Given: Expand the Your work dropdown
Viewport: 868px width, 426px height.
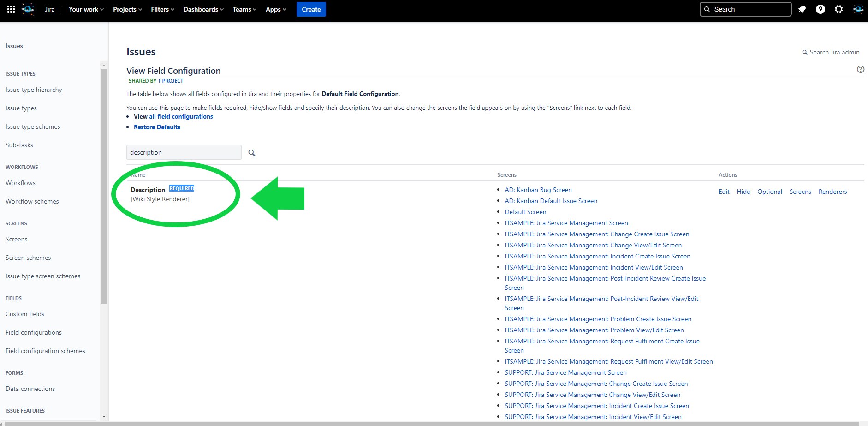Looking at the screenshot, I should (x=86, y=9).
